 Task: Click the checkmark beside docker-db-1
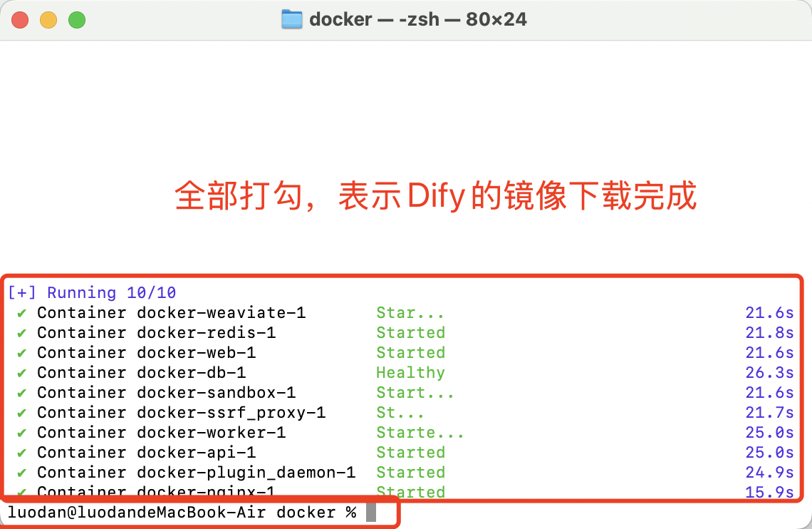coord(21,373)
